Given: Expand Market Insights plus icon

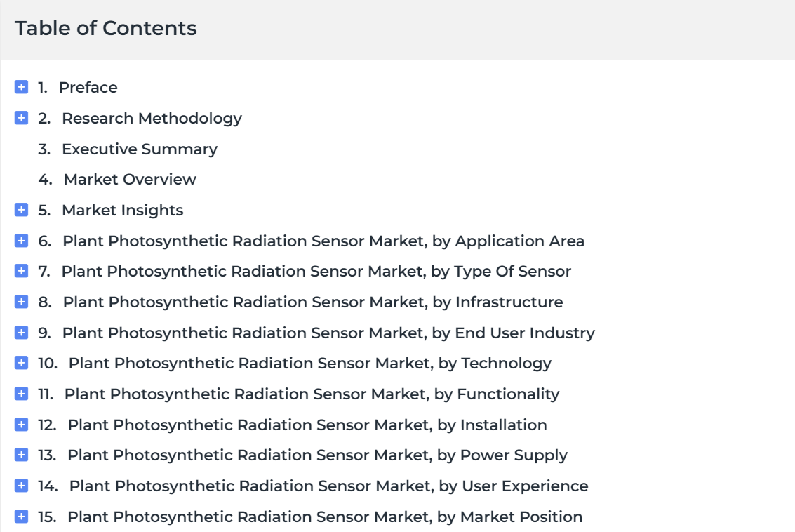Looking at the screenshot, I should point(21,210).
